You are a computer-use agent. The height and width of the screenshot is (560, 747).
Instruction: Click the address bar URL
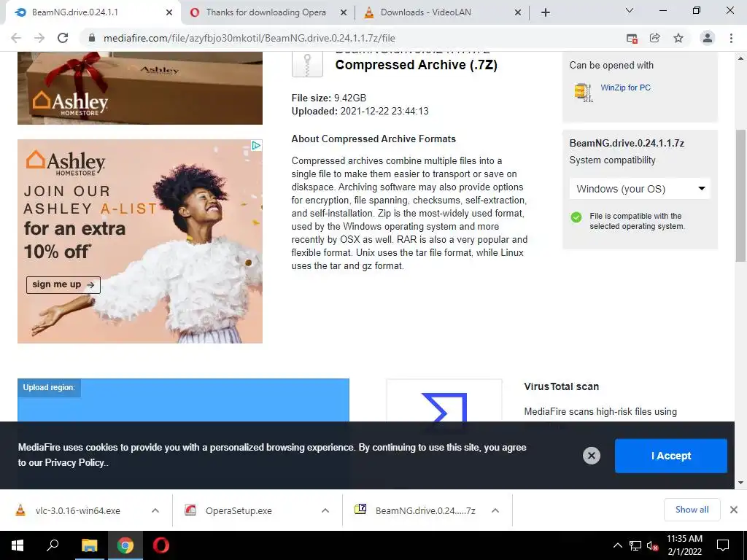click(x=249, y=38)
